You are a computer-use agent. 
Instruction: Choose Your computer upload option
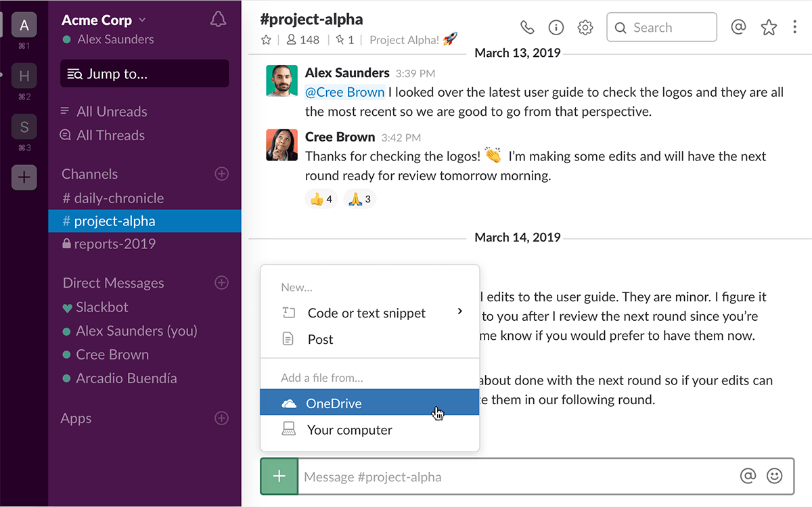click(349, 430)
